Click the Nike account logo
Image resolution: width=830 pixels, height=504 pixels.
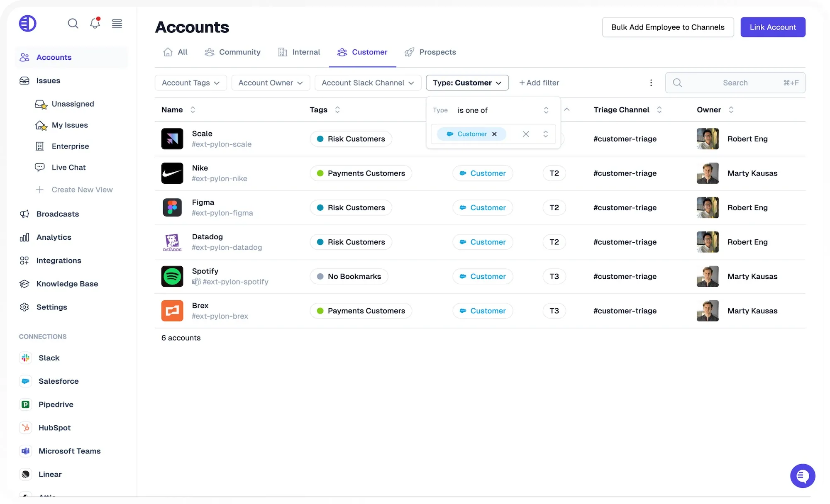pyautogui.click(x=172, y=173)
